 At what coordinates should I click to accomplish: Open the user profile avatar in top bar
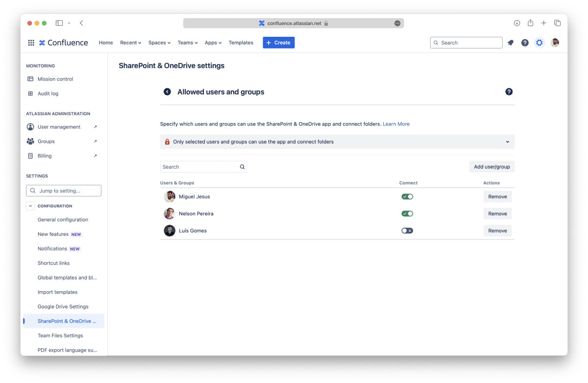[555, 43]
